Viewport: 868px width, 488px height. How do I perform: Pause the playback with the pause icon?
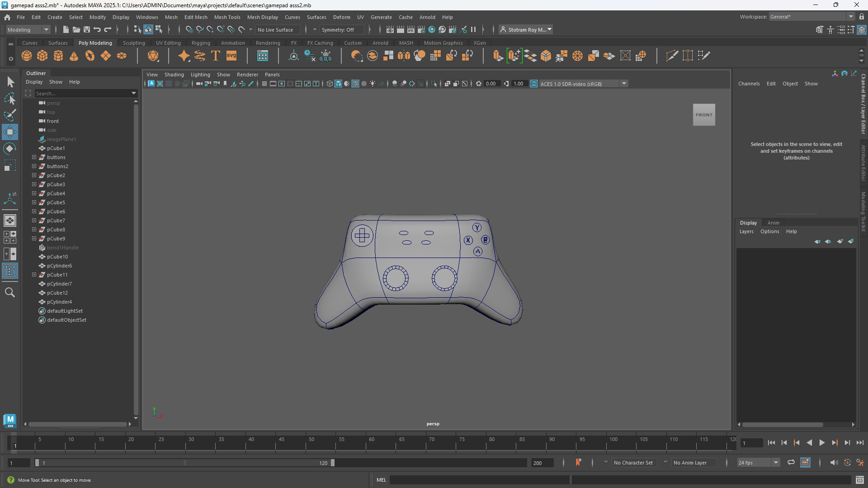(x=474, y=29)
